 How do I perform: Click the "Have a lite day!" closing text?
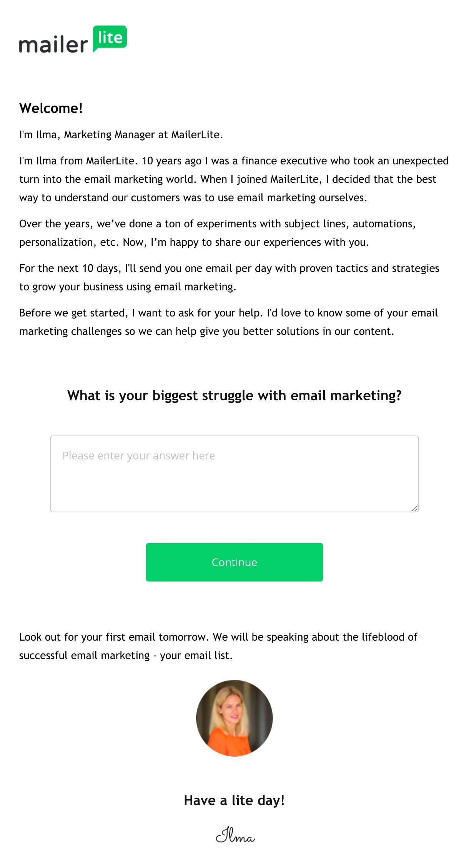click(234, 800)
